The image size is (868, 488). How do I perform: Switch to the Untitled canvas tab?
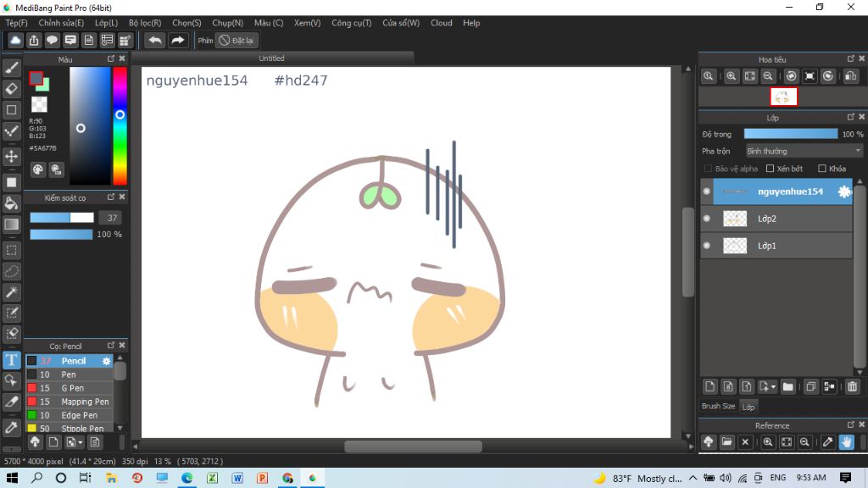[x=272, y=58]
